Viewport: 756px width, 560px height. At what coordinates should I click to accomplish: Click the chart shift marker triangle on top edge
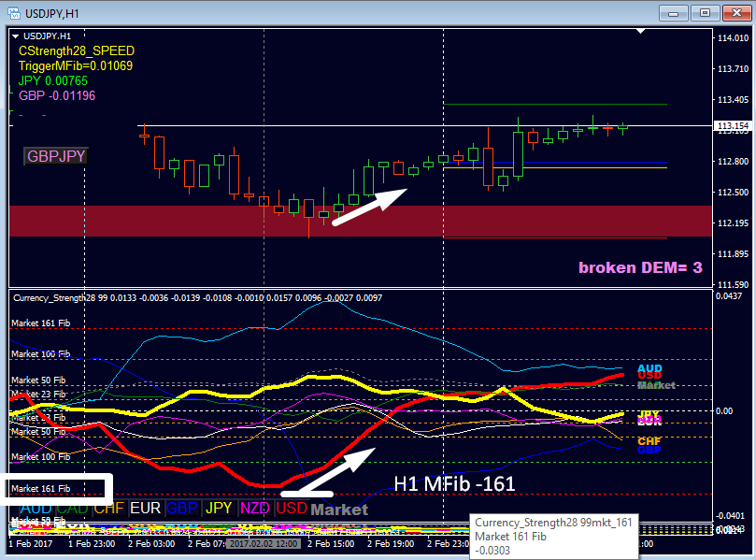tap(640, 32)
